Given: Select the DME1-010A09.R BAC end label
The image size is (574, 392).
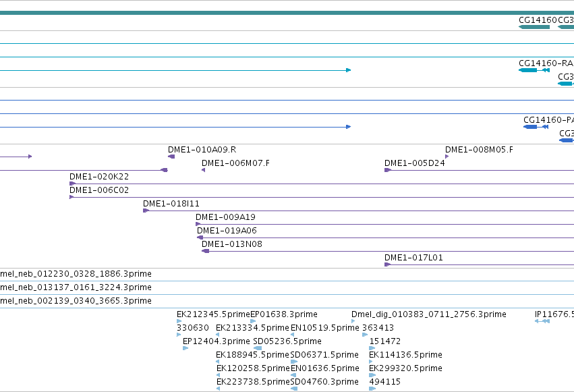Looking at the screenshot, I should [x=202, y=150].
